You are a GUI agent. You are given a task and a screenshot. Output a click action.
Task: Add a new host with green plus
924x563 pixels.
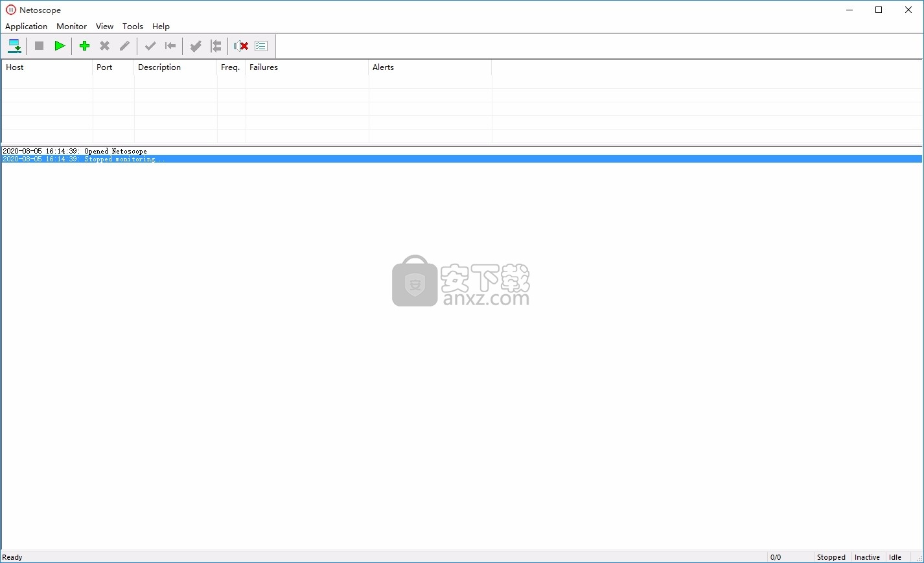click(x=84, y=46)
